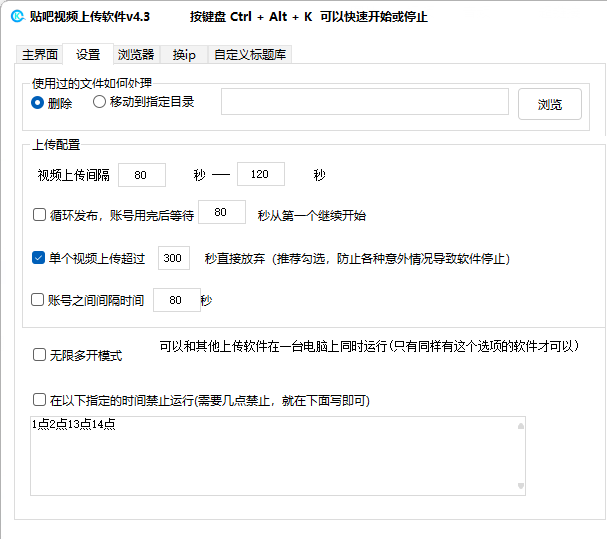Image resolution: width=607 pixels, height=539 pixels.
Task: Click the 贴吧视频上传软件v4.3 title text
Action: (90, 17)
